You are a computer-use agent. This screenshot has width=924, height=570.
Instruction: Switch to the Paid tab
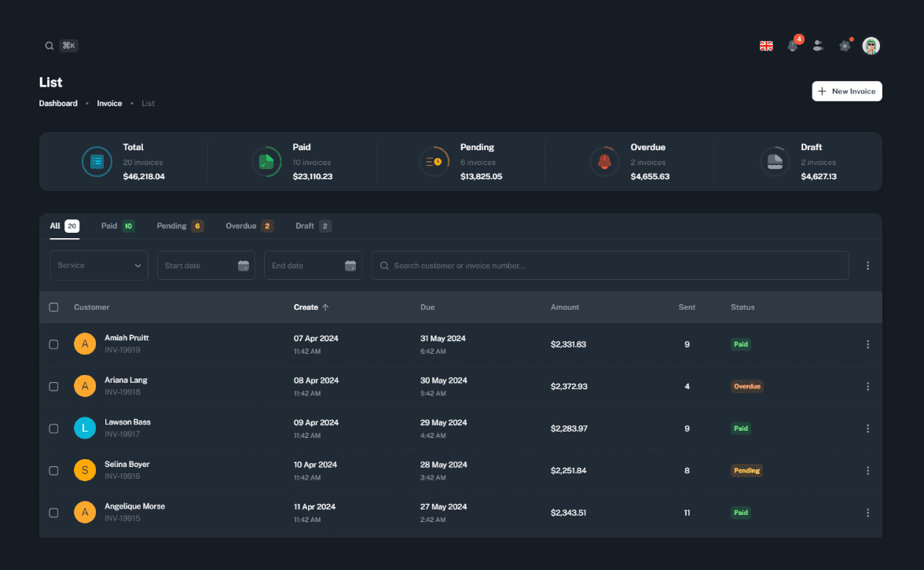(118, 226)
